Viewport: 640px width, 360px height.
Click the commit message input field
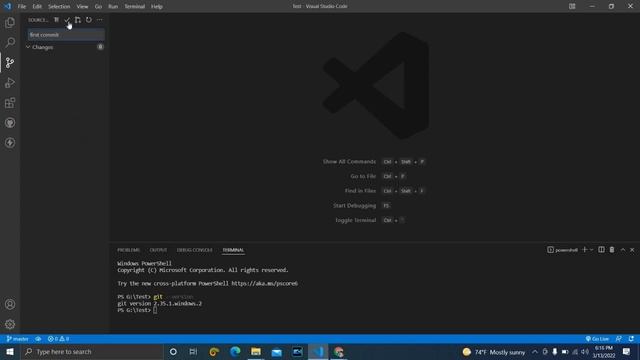(66, 35)
